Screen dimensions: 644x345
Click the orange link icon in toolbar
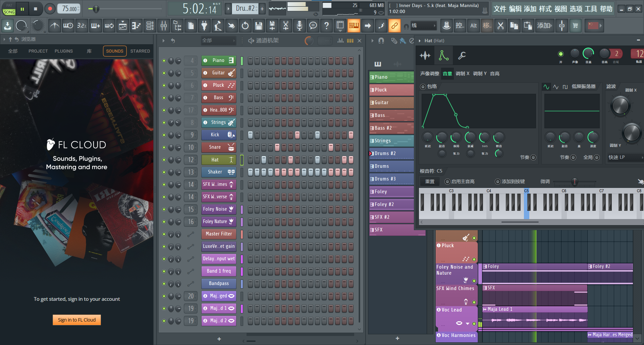(x=394, y=26)
